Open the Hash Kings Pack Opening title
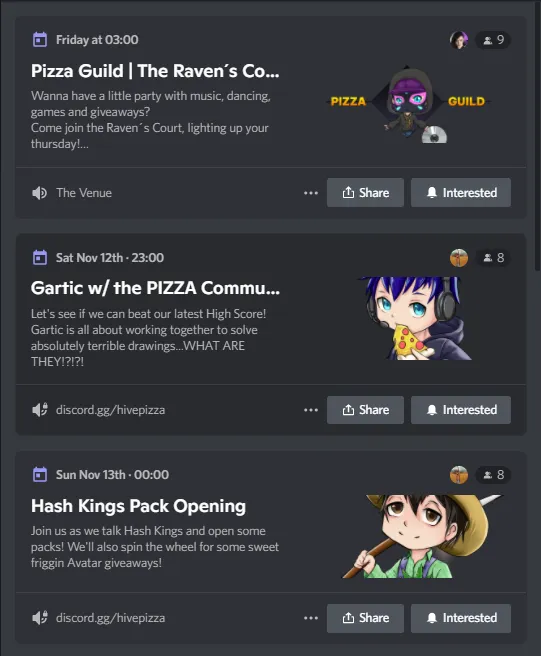This screenshot has width=541, height=656. click(x=138, y=506)
